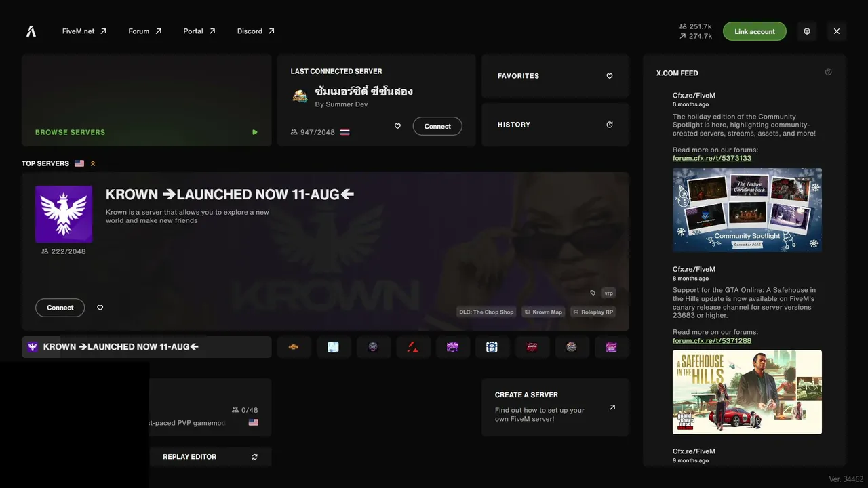Open the Create a Server card

(x=555, y=407)
